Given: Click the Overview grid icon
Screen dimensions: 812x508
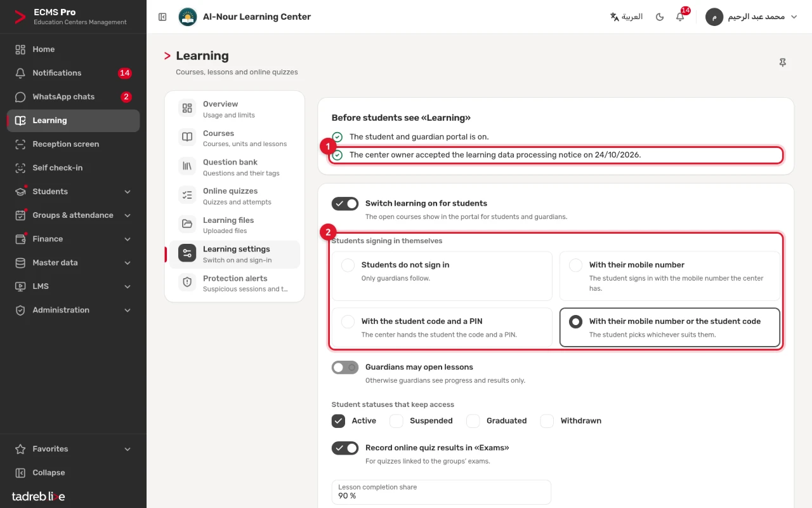Looking at the screenshot, I should [x=187, y=109].
